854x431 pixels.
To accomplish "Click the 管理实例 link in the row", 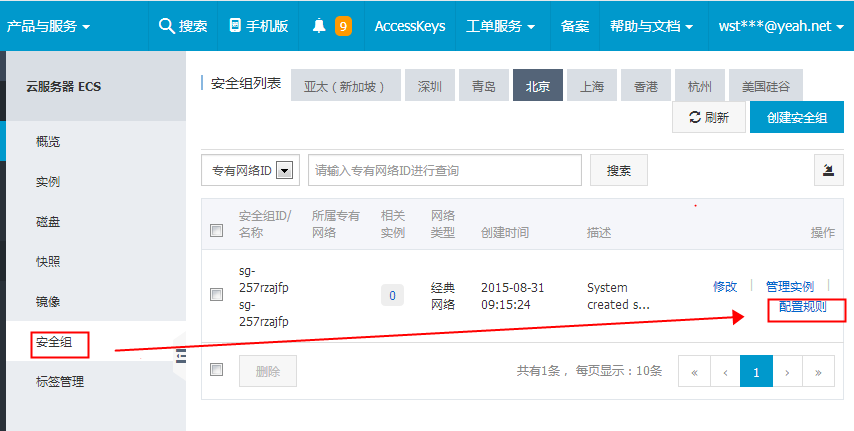I will (789, 286).
